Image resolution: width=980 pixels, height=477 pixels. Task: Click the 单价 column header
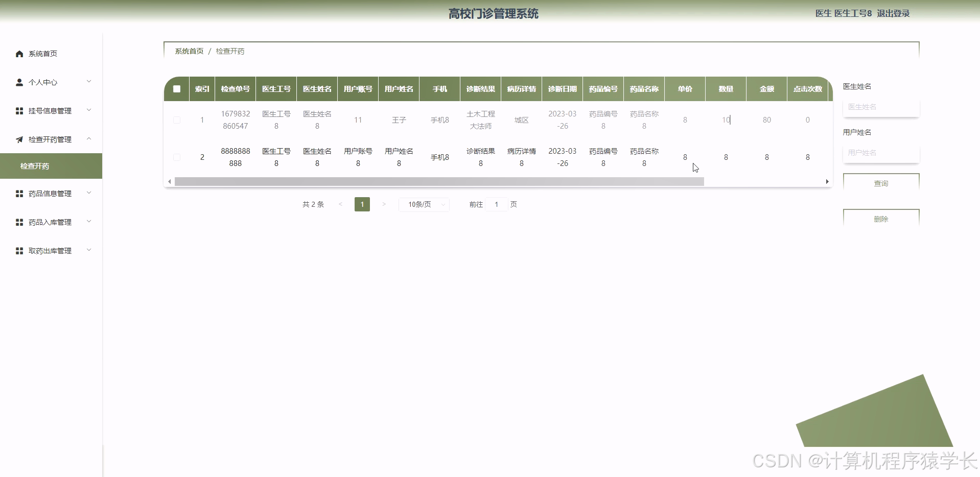685,89
